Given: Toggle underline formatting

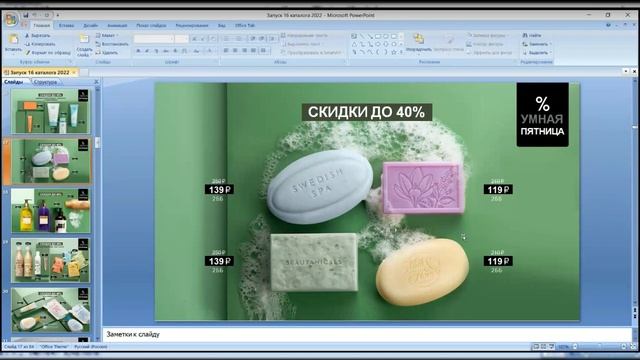Looking at the screenshot, I should (156, 51).
